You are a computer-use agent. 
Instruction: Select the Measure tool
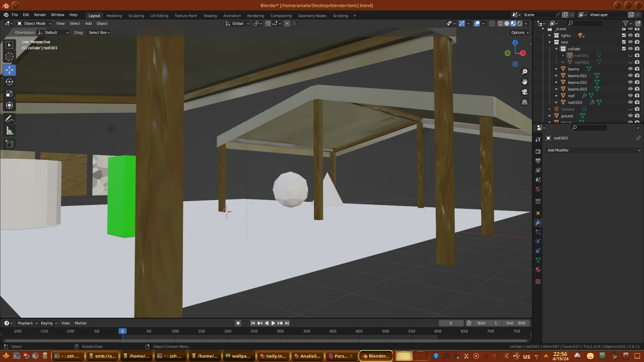click(x=9, y=131)
